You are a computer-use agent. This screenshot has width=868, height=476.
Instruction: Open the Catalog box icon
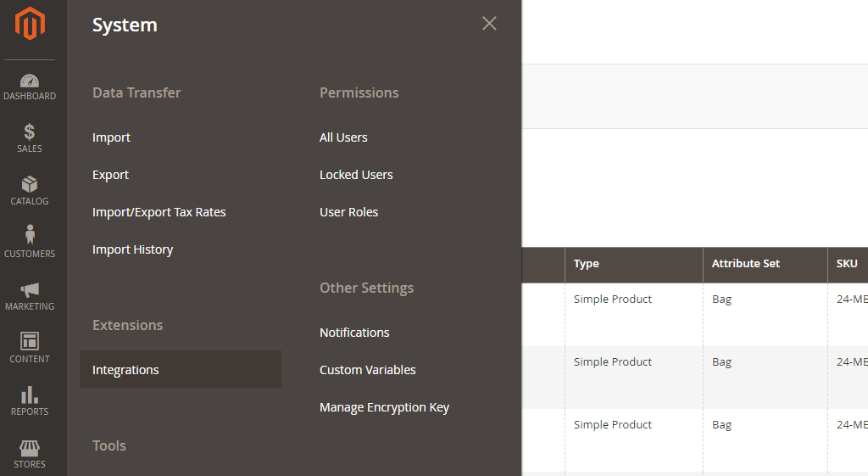pyautogui.click(x=30, y=185)
